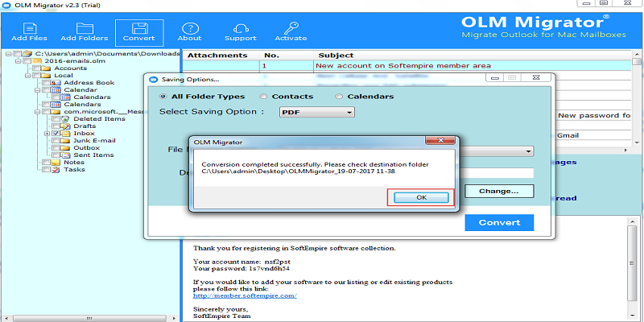
Task: Click the Deleted Items recycle bin icon
Action: [x=66, y=118]
